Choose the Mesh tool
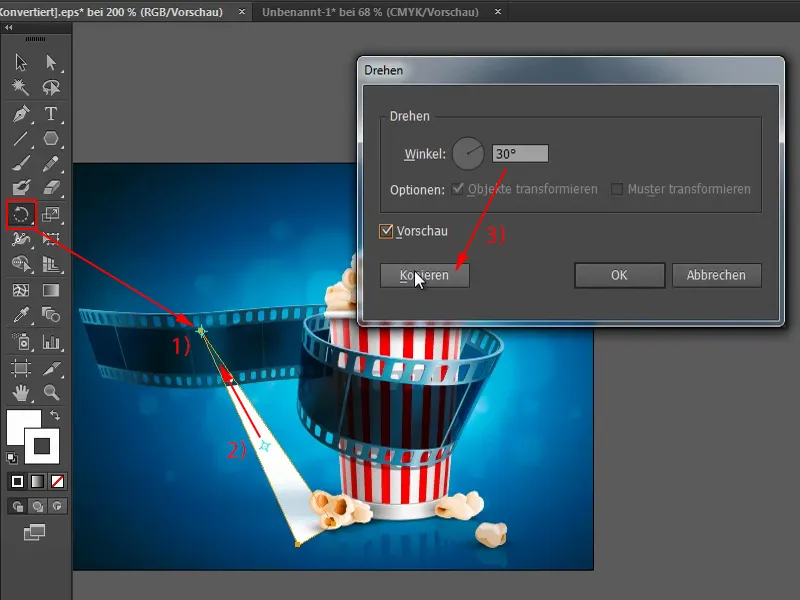800x600 pixels. [21, 290]
